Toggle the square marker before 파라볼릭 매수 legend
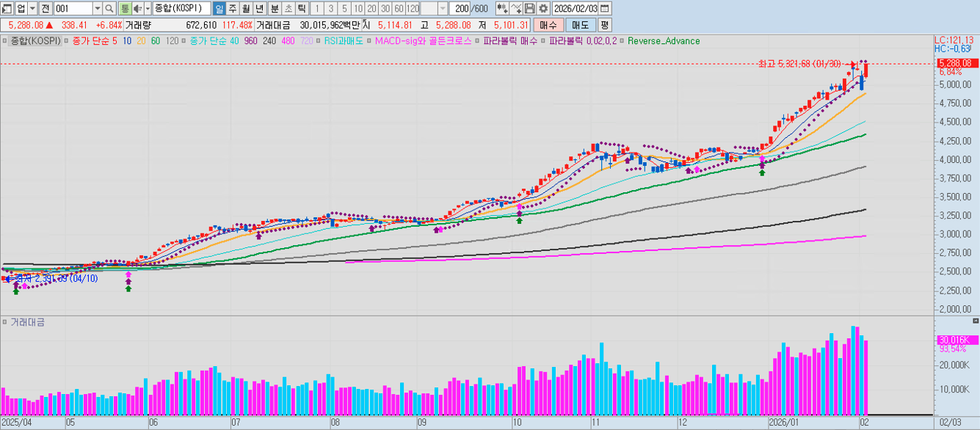Image resolution: width=980 pixels, height=430 pixels. (478, 41)
